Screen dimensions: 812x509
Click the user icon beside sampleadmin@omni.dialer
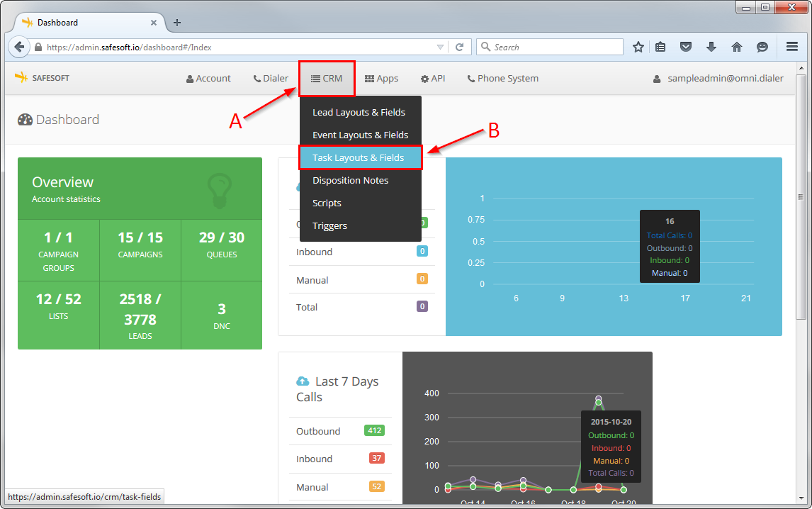[657, 79]
